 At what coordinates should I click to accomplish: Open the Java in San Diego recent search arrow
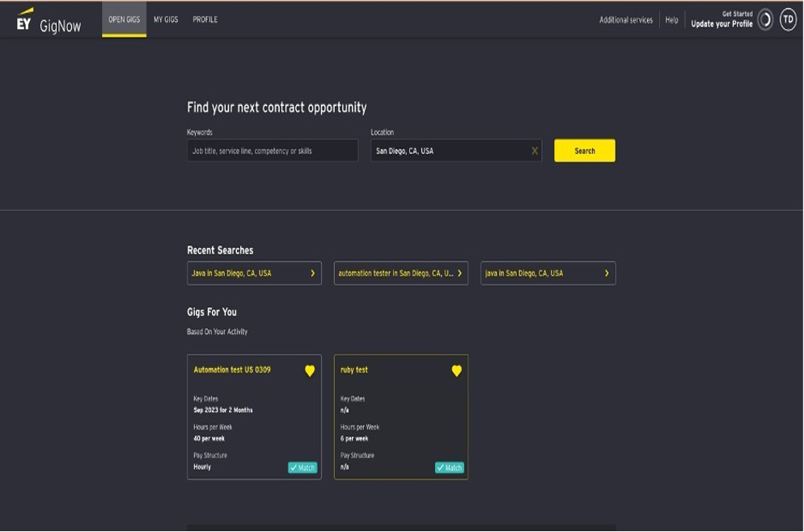tap(312, 273)
